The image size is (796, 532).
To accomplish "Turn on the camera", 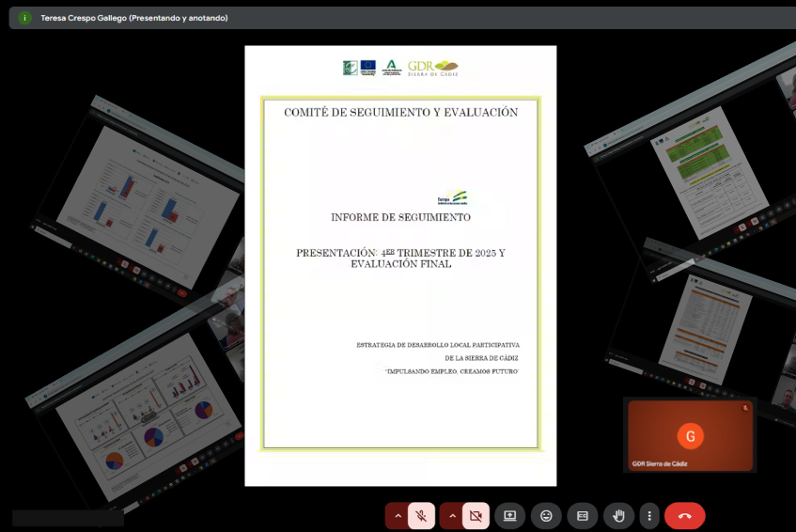I will (476, 515).
